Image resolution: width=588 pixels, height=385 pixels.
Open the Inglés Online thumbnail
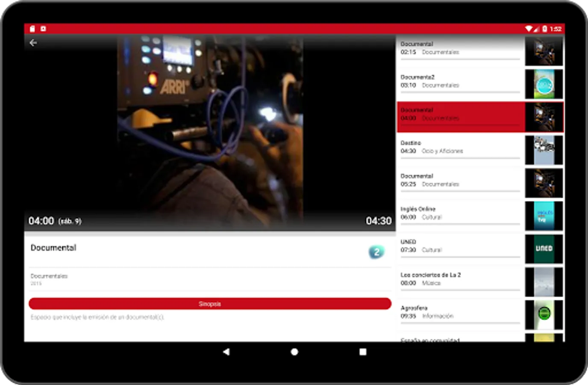click(x=544, y=216)
